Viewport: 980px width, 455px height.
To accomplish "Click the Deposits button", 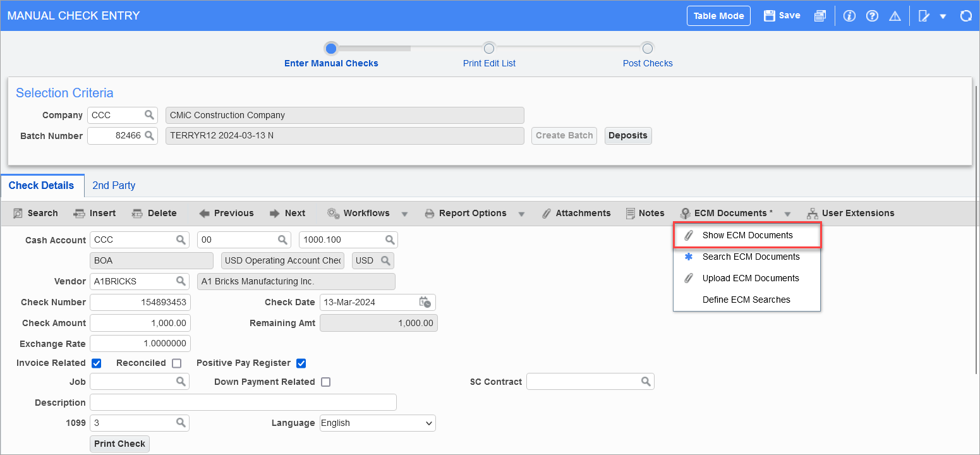I will (628, 135).
